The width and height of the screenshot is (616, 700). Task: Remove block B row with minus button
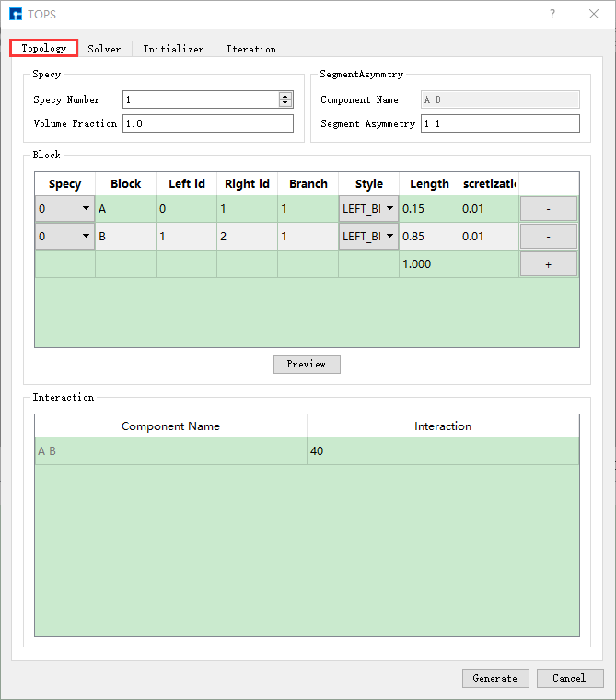[549, 237]
